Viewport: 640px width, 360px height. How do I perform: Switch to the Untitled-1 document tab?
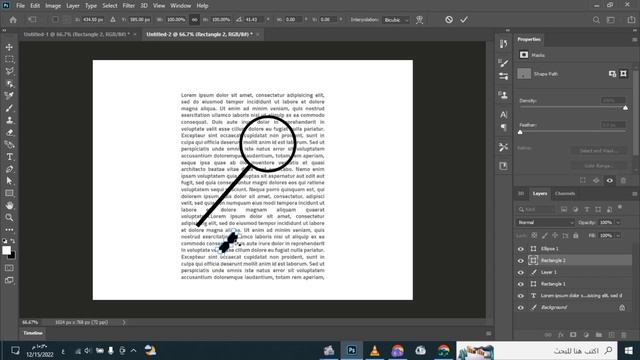click(x=77, y=34)
